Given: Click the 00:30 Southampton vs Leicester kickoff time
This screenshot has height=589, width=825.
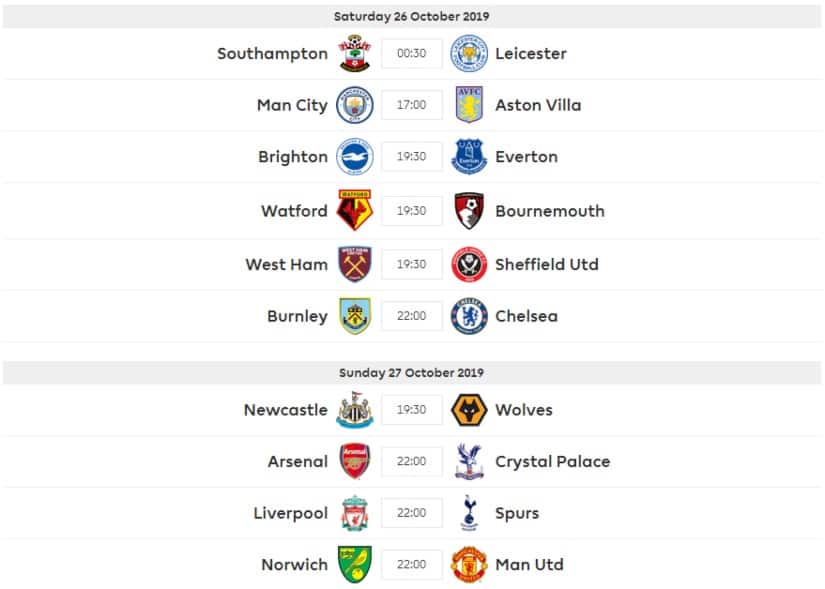Looking at the screenshot, I should pos(411,53).
